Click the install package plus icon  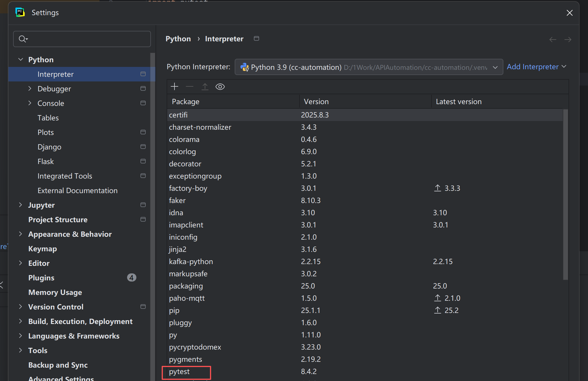point(174,86)
